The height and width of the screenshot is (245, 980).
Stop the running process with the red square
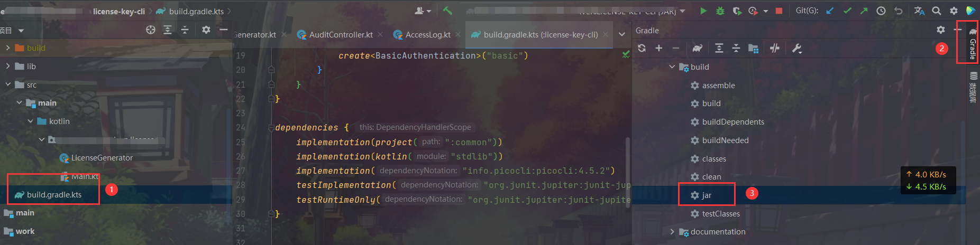[778, 11]
